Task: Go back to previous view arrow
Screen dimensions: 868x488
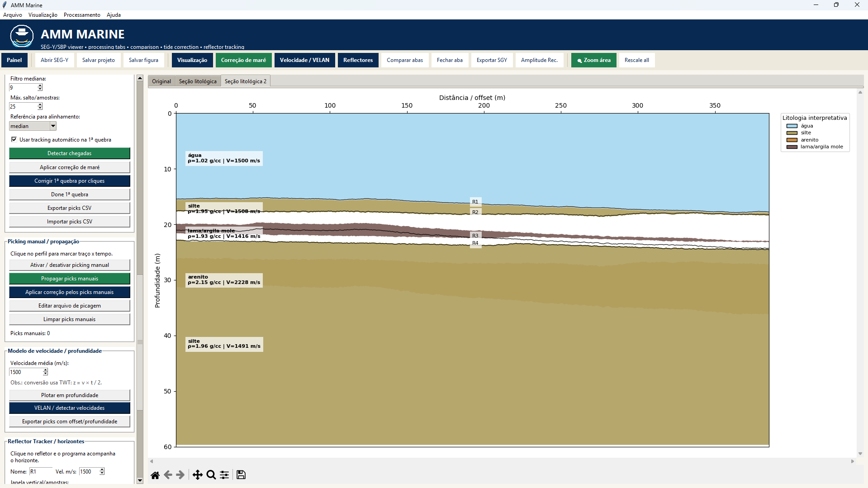Action: [168, 475]
